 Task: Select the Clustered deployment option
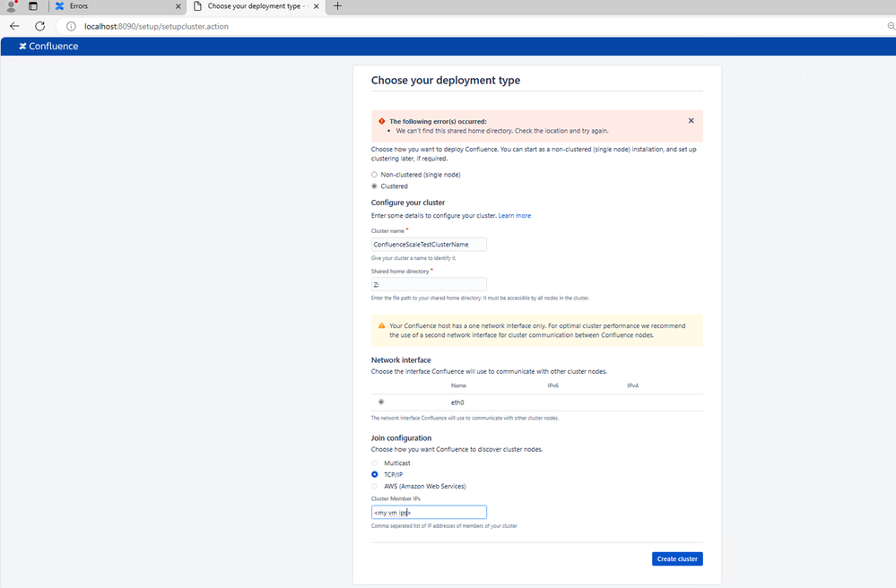(374, 186)
